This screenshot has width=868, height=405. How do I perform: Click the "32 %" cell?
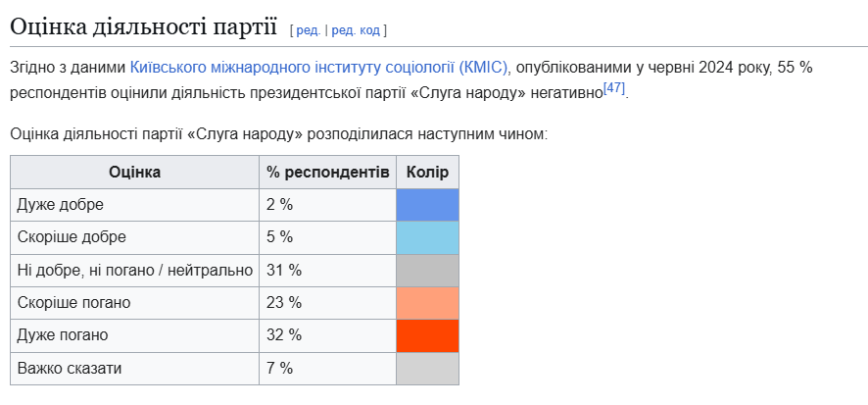click(x=328, y=335)
